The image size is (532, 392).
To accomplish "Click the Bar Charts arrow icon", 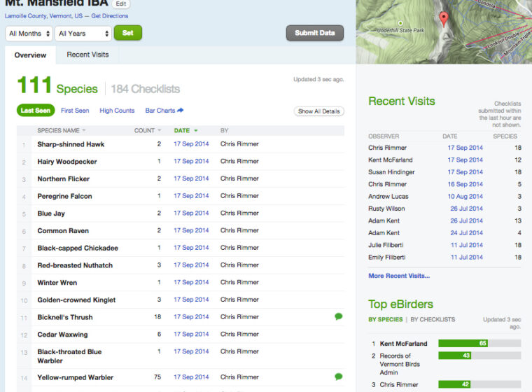I will pyautogui.click(x=181, y=111).
